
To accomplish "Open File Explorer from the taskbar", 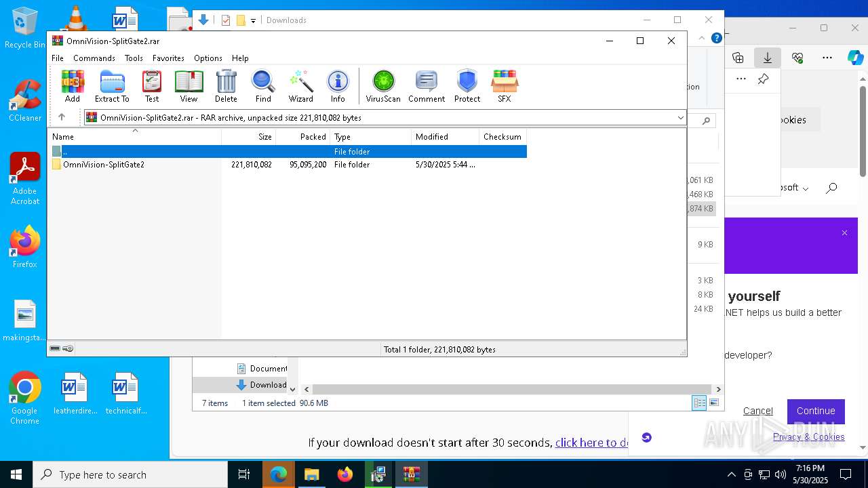I will [312, 474].
